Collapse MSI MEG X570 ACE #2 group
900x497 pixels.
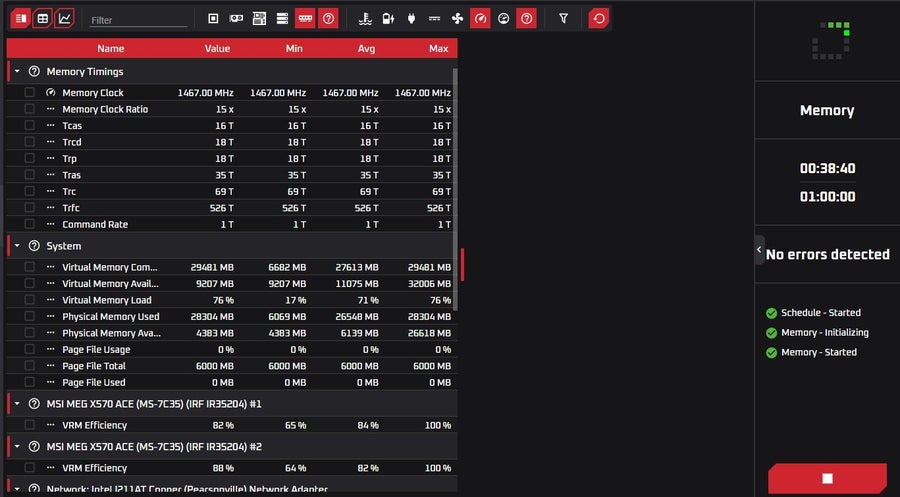tap(17, 446)
